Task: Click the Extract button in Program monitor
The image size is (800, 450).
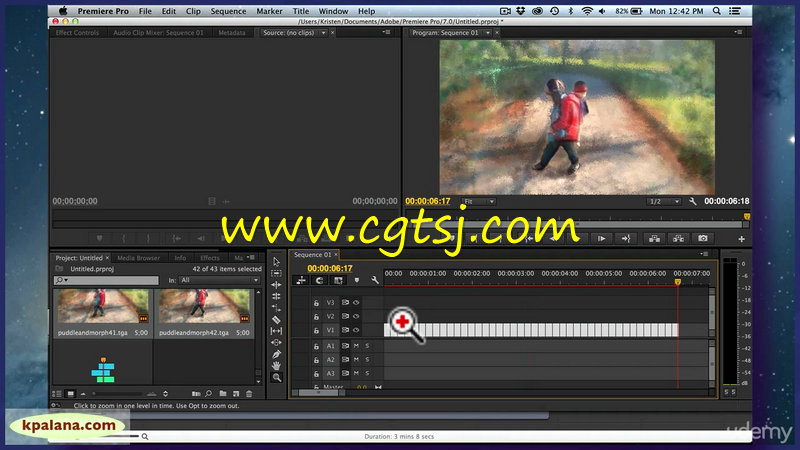Action: (678, 238)
